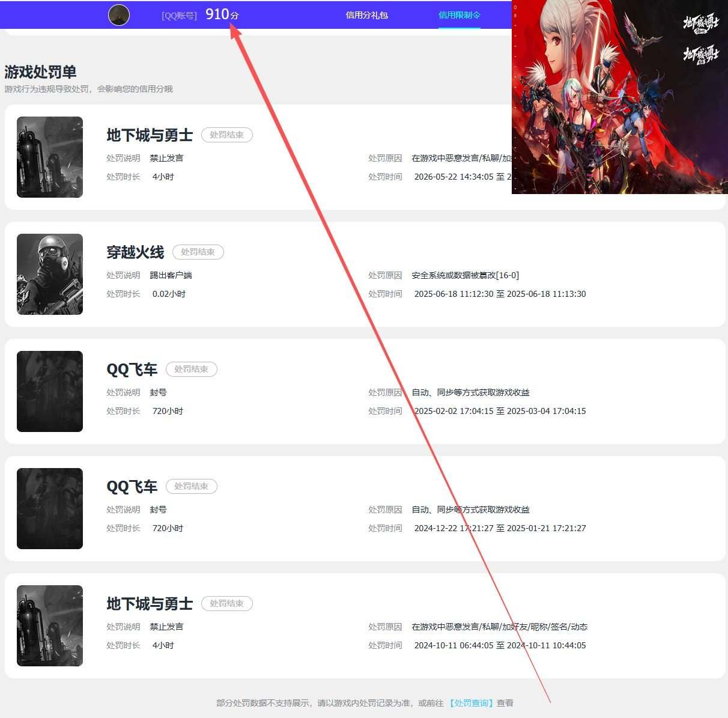Click 处罚结束 badge beside 穿越火线
Screen dimensions: 728x718
click(x=198, y=252)
